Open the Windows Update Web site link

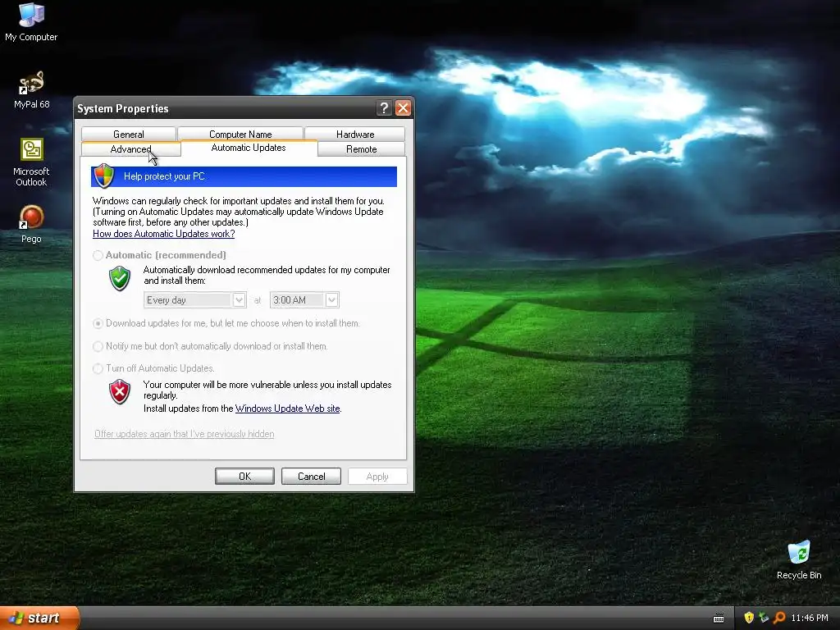coord(288,409)
